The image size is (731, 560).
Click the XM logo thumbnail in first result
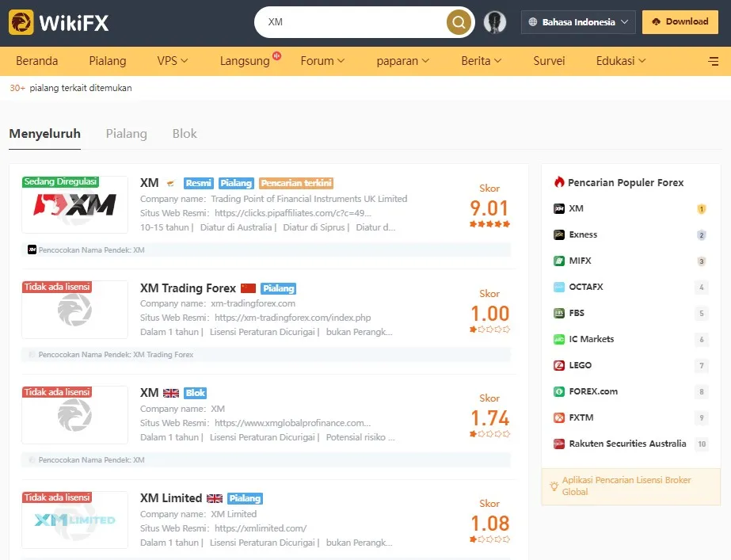click(74, 205)
